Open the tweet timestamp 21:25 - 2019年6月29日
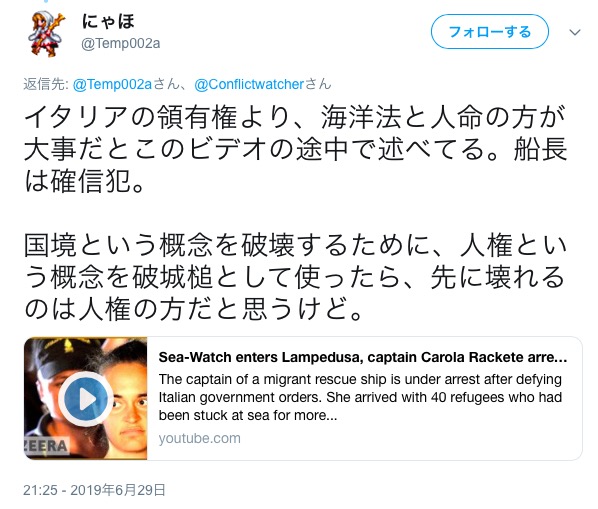Screen dimensions: 598x509 click(94, 490)
